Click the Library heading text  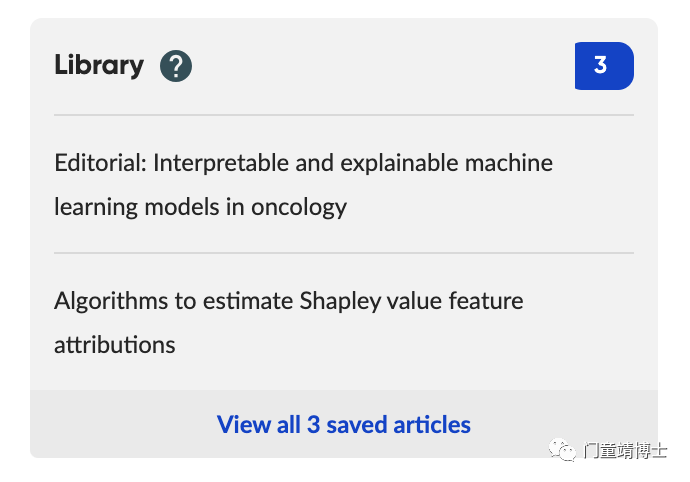99,66
